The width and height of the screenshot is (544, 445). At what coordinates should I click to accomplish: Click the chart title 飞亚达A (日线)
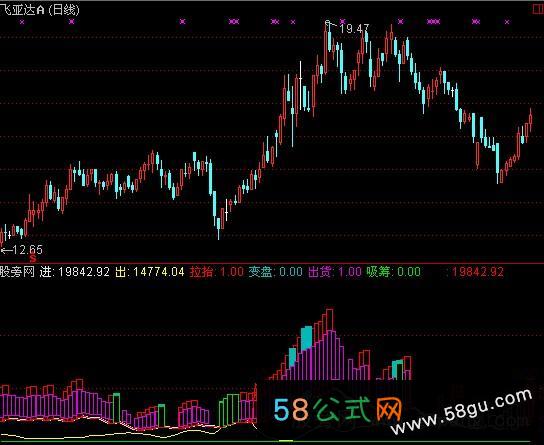point(40,10)
